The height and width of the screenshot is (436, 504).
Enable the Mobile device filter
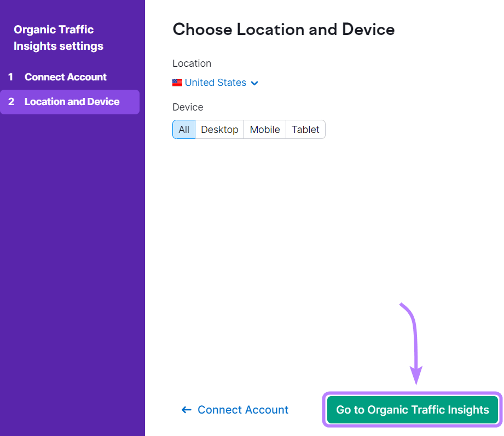point(264,130)
